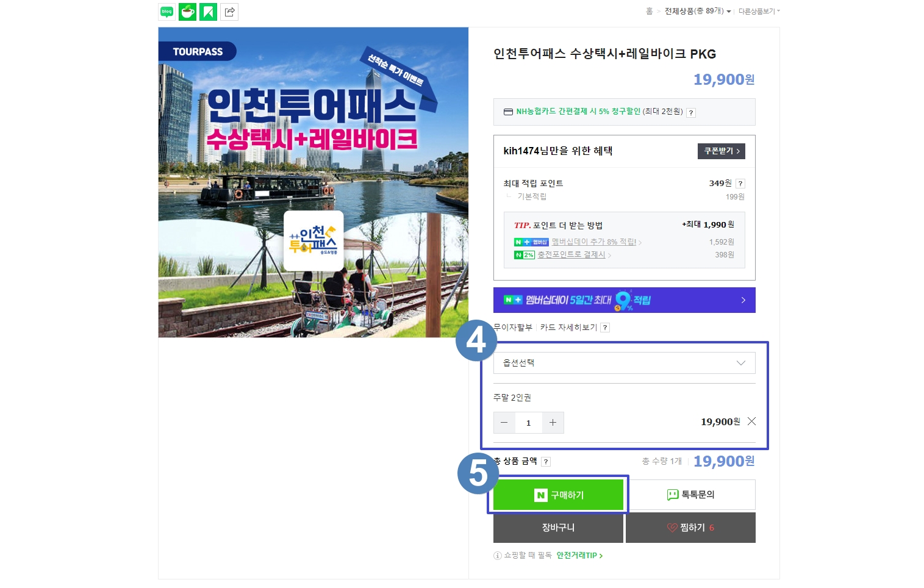Click the green 구매하기 button

point(558,495)
